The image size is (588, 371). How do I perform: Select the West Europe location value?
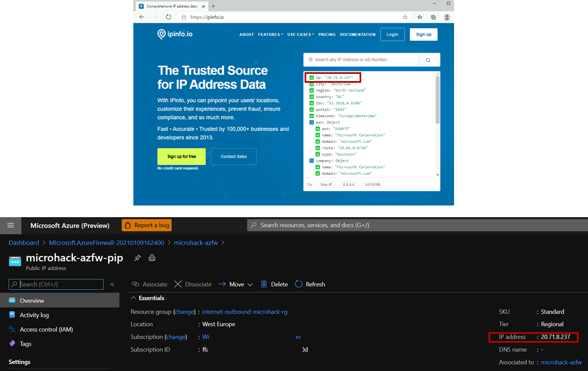pos(218,324)
